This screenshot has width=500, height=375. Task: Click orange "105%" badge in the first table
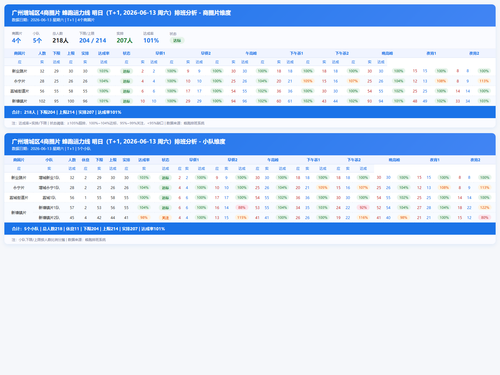pyautogui.click(x=308, y=81)
